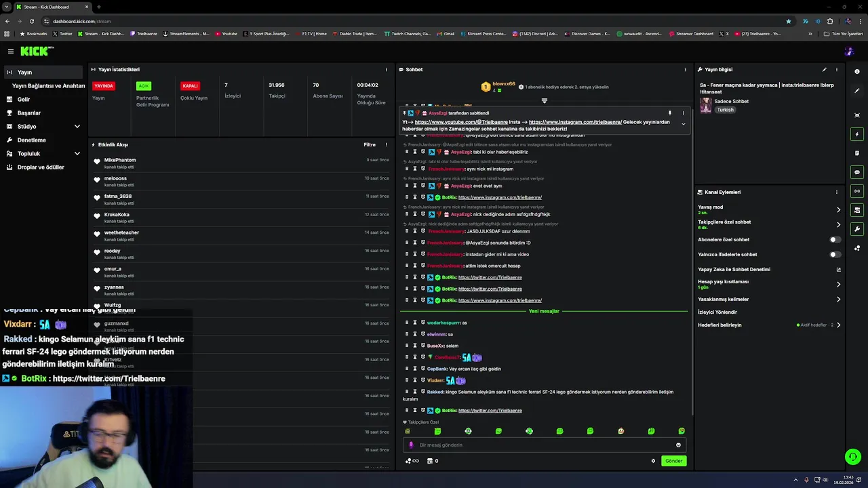Edit stream info with the pencil icon
The image size is (868, 488).
coord(825,69)
